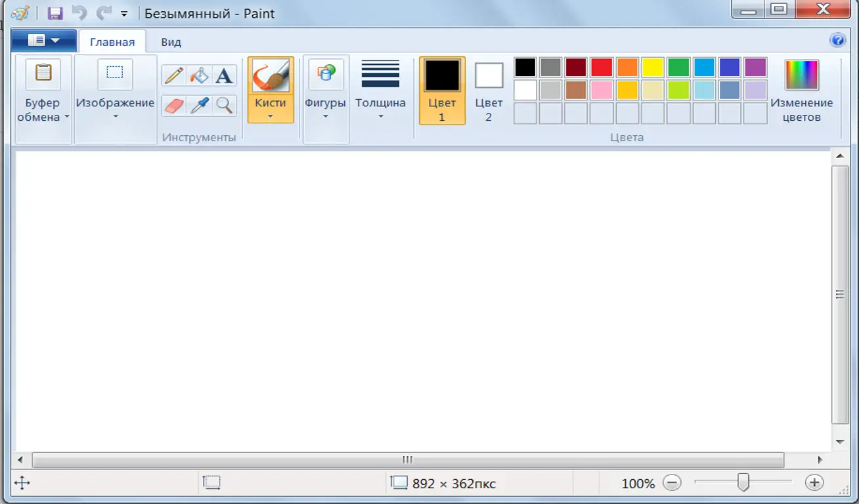Viewport: 859px width, 504px height.
Task: Select the Pencil tool
Action: coord(174,75)
